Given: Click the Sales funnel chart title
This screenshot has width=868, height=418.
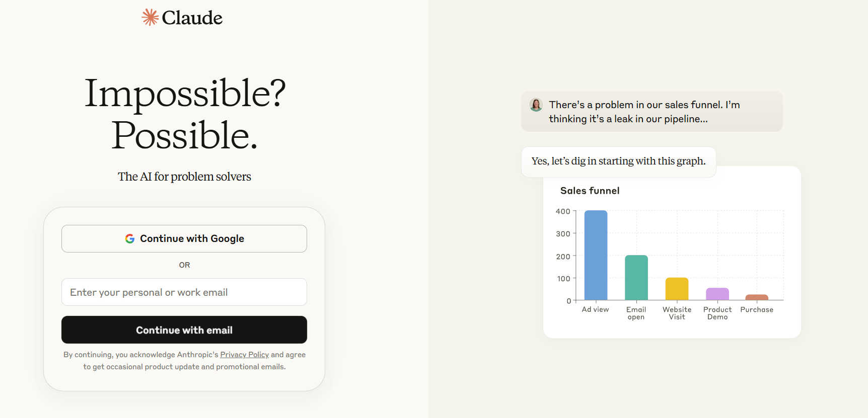Looking at the screenshot, I should [x=590, y=191].
